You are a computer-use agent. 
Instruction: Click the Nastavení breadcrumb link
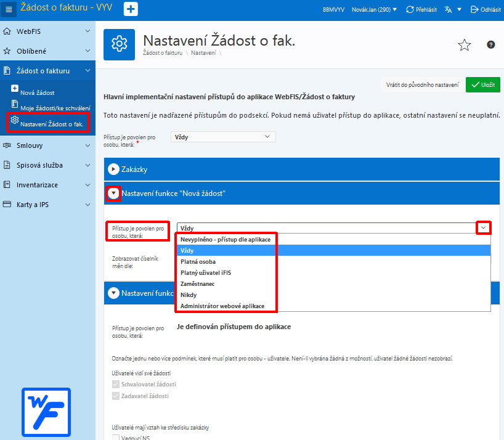pos(203,53)
